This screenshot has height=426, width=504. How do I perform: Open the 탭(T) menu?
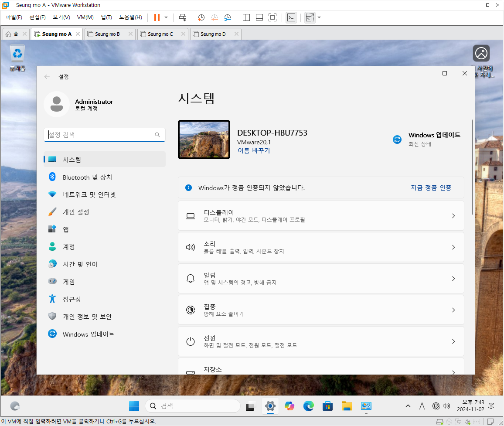[106, 17]
